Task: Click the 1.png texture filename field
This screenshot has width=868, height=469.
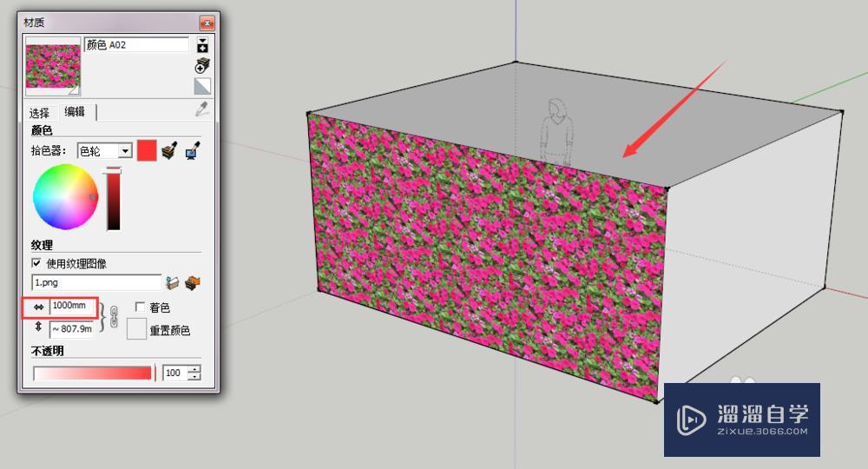Action: (97, 282)
